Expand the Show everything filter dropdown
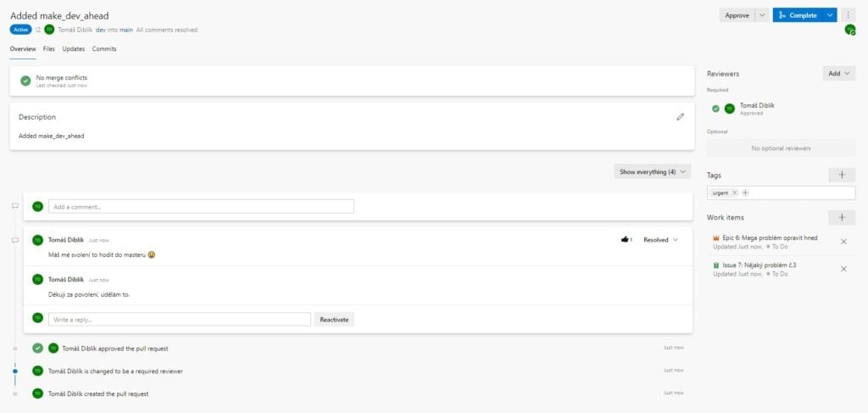The image size is (868, 413). point(652,171)
